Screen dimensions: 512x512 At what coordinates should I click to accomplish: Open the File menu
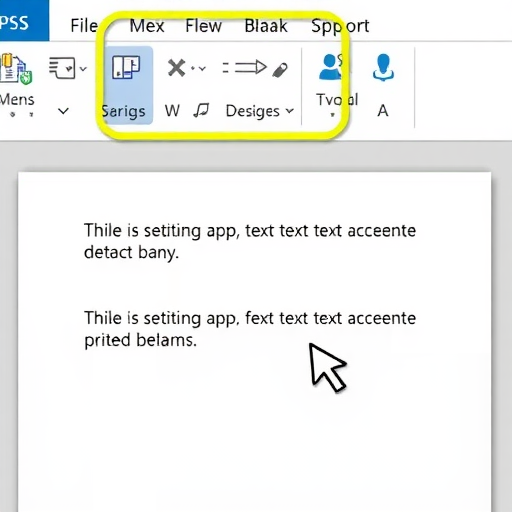(84, 26)
